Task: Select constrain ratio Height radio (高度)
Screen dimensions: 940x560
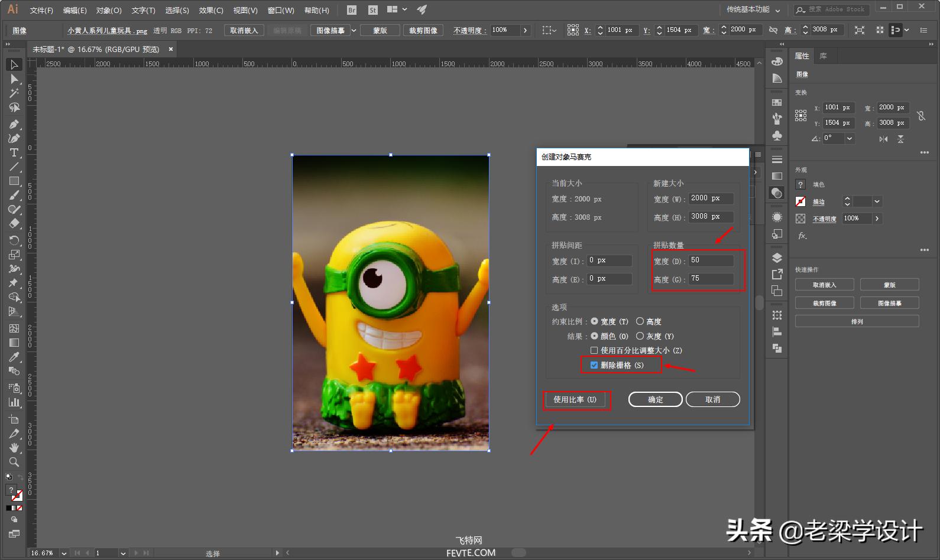Action: 640,321
